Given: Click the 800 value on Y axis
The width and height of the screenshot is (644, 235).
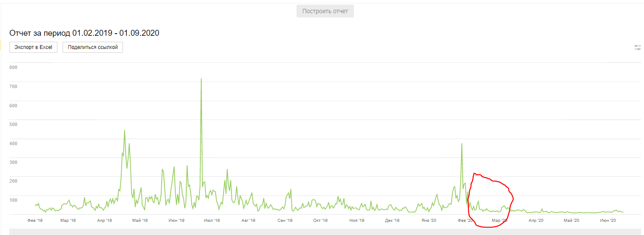Looking at the screenshot, I should coord(13,67).
